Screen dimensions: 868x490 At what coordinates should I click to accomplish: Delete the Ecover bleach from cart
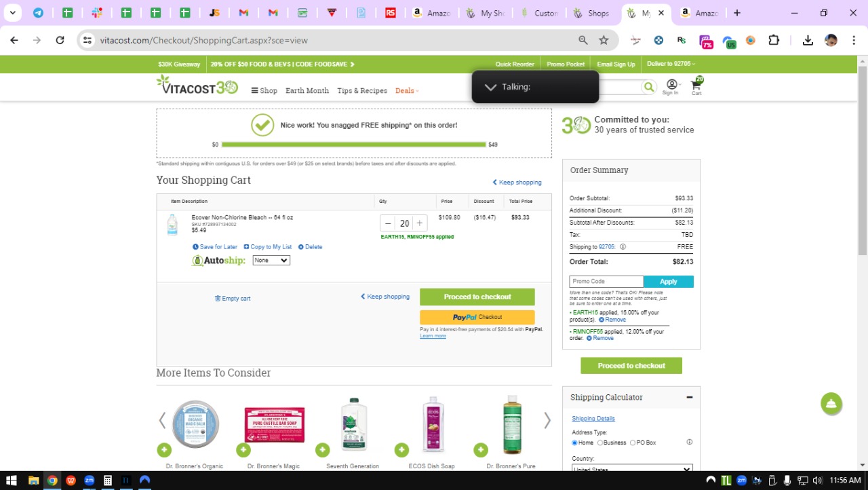click(310, 247)
